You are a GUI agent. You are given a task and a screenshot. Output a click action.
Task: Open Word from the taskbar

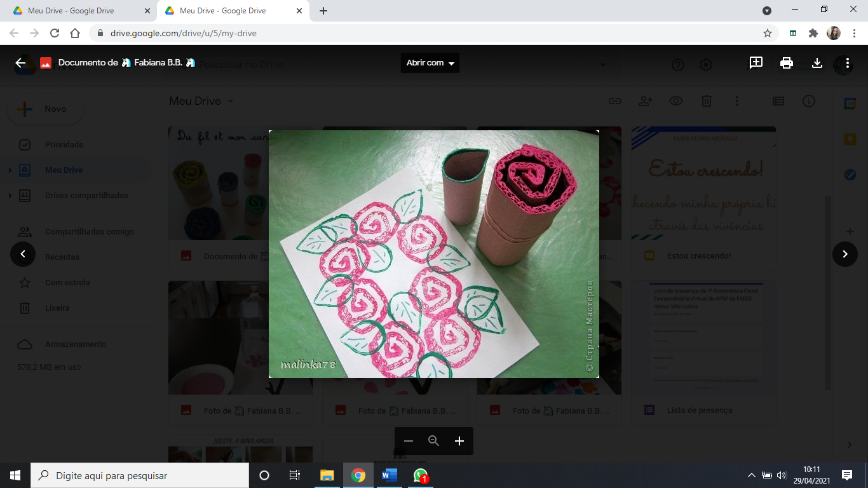(390, 475)
